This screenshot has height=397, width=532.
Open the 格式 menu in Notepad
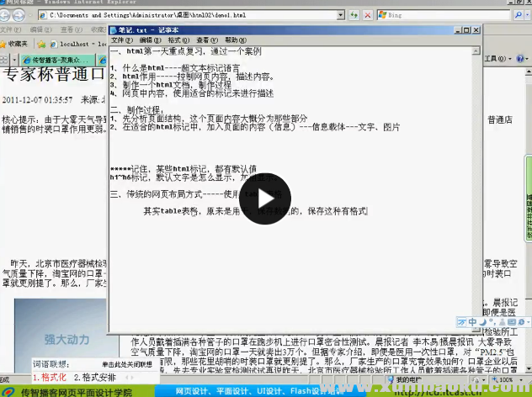pos(177,40)
